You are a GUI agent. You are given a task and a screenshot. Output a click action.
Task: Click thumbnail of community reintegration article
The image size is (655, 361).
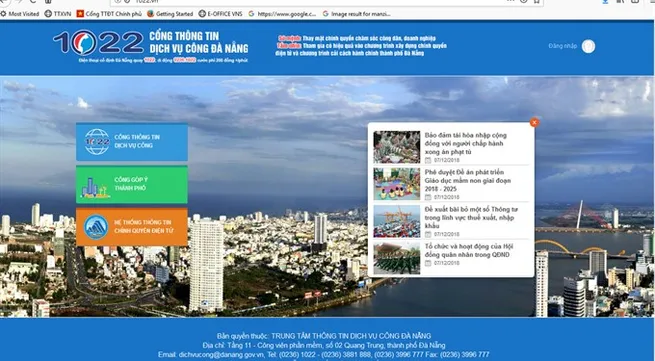pos(396,147)
